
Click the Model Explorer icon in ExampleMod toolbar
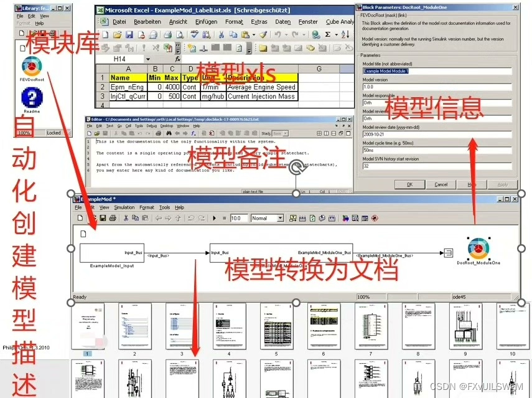pos(355,219)
